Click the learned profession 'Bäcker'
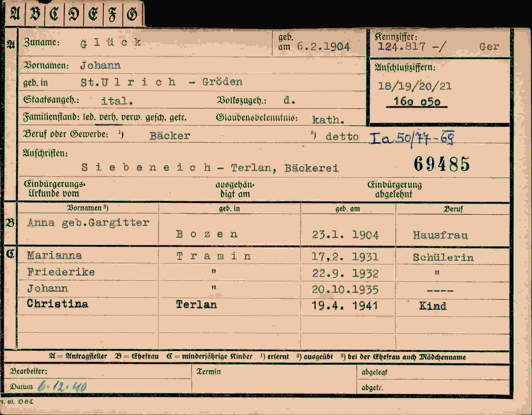Viewport: 532px width, 415px height. (170, 136)
